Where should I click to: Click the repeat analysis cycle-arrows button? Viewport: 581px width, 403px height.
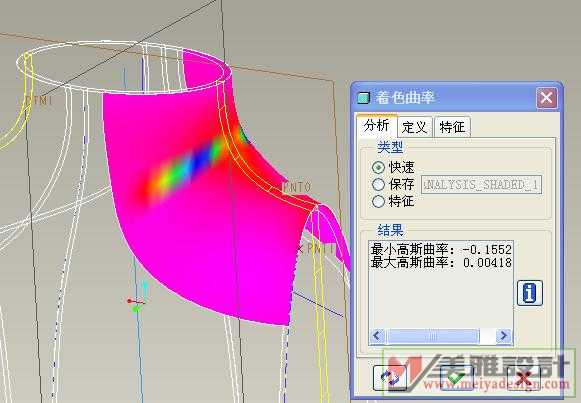click(x=390, y=377)
